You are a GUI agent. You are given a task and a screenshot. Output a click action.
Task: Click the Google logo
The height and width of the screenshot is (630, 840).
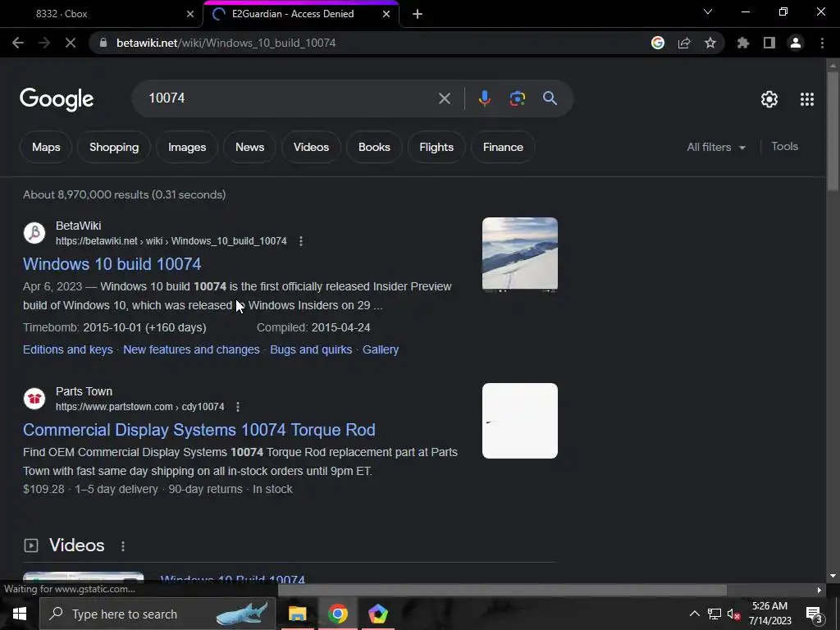point(57,99)
